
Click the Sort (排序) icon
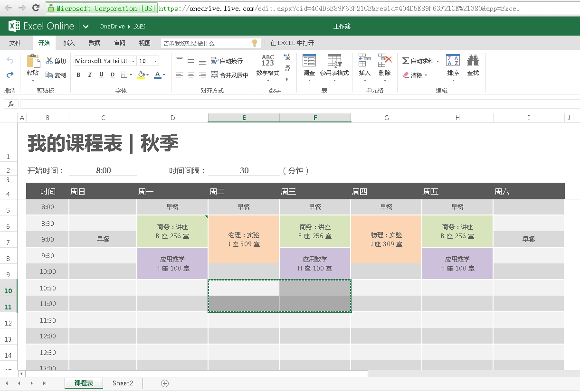click(x=453, y=61)
